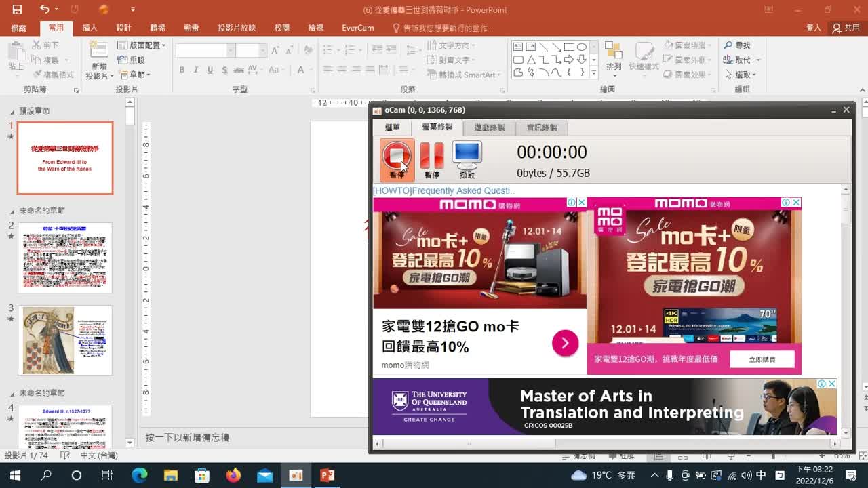The image size is (868, 488).
Task: Select the oval shape in shapes gallery
Action: (582, 47)
